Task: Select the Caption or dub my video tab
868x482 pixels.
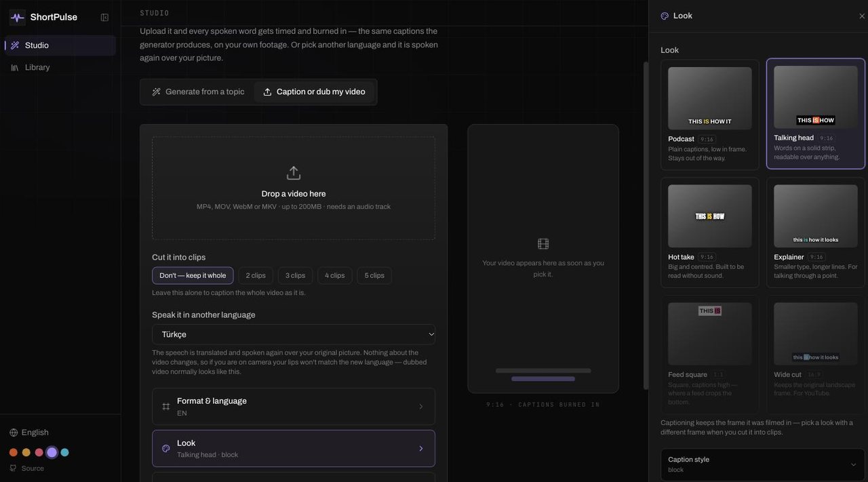Action: point(314,92)
